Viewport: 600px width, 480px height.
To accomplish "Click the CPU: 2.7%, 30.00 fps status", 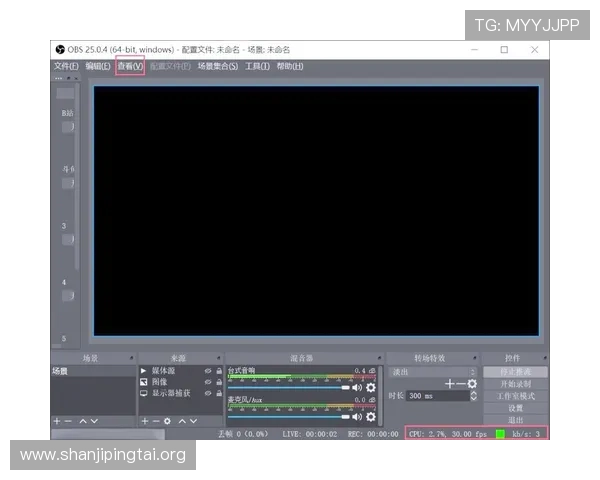I will [448, 434].
